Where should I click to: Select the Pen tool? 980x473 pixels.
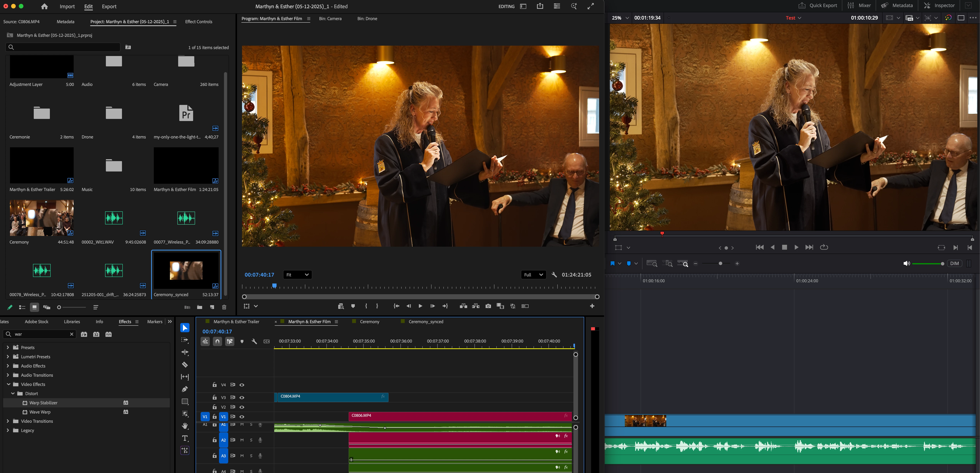185,389
